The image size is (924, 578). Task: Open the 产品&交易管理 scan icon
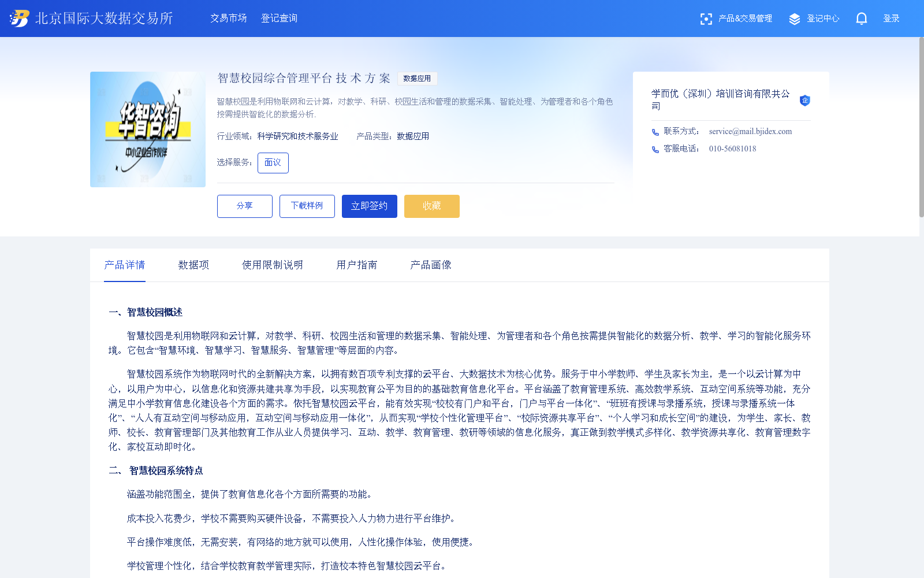(706, 19)
